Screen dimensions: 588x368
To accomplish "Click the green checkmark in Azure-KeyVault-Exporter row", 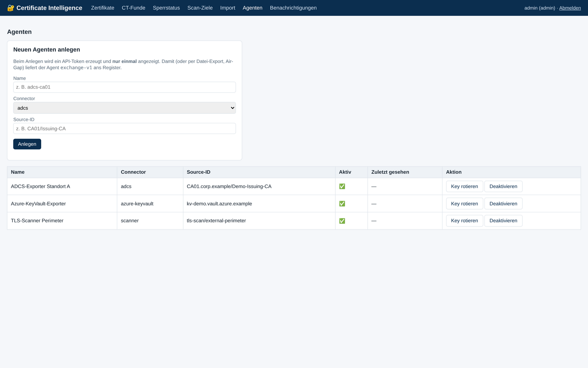I will [x=342, y=204].
